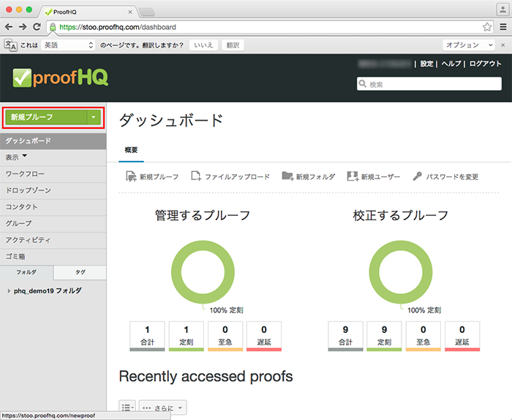Click the 検索 search field

click(429, 83)
